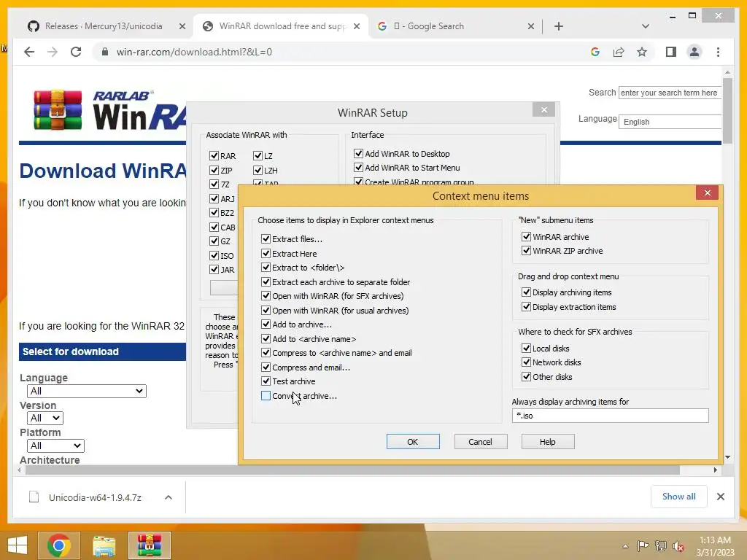Click the site search input field
Image resolution: width=747 pixels, height=560 pixels.
670,93
